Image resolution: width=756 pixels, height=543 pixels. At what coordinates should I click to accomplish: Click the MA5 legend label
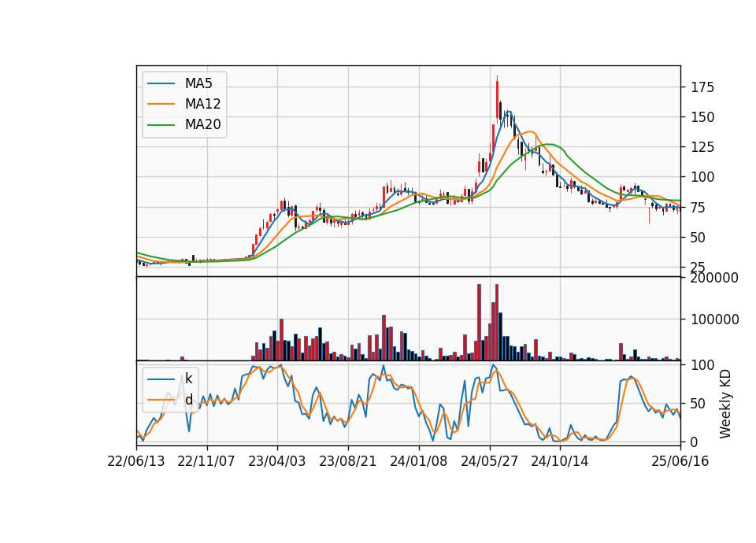point(198,83)
